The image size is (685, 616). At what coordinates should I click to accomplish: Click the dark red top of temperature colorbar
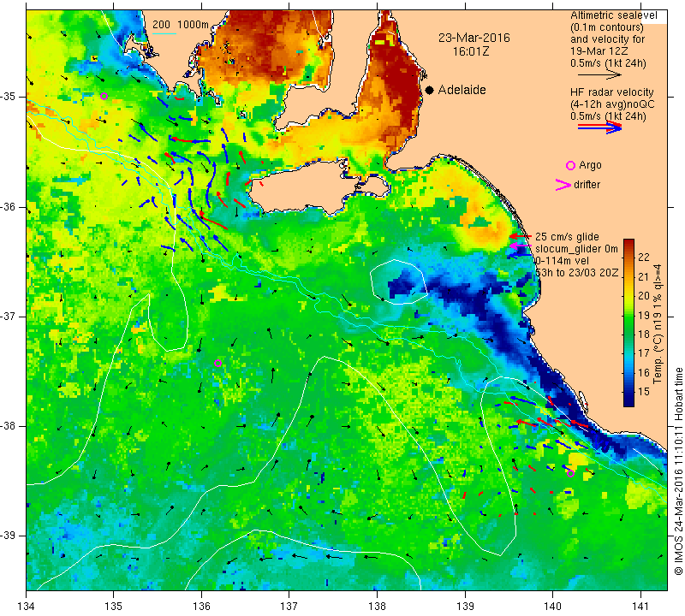tap(628, 243)
